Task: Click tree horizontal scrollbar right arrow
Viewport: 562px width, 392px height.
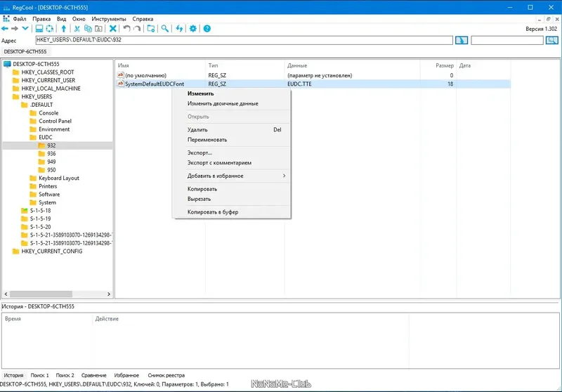Action: [x=109, y=294]
